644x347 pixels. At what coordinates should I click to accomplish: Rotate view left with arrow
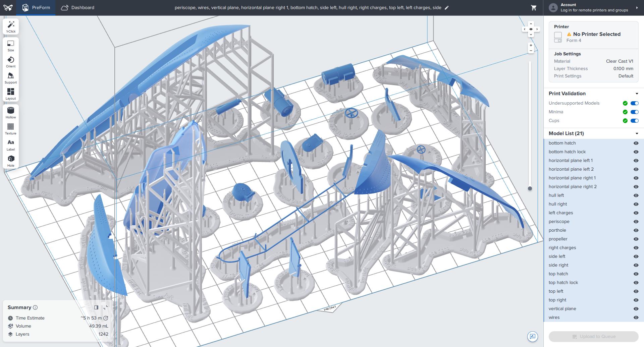pos(525,29)
